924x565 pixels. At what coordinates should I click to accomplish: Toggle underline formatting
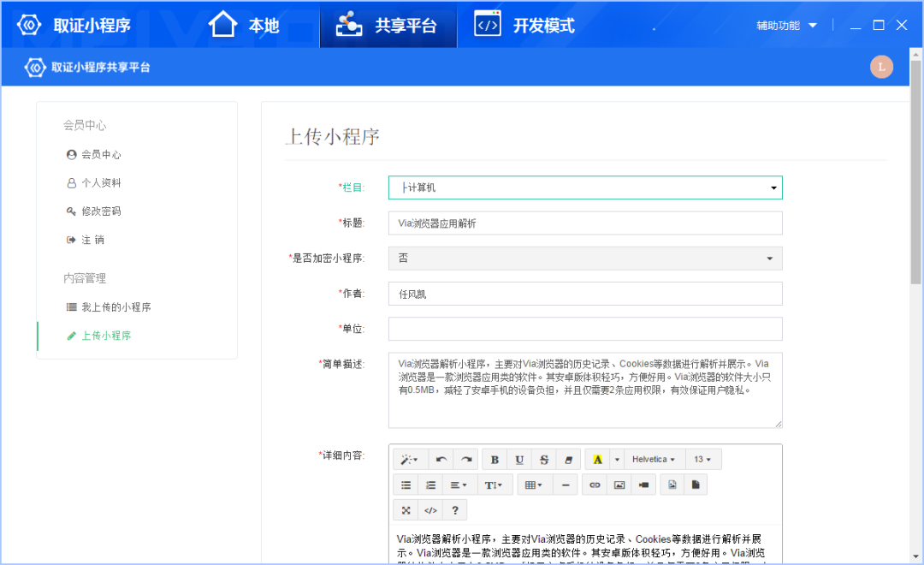[x=519, y=460]
